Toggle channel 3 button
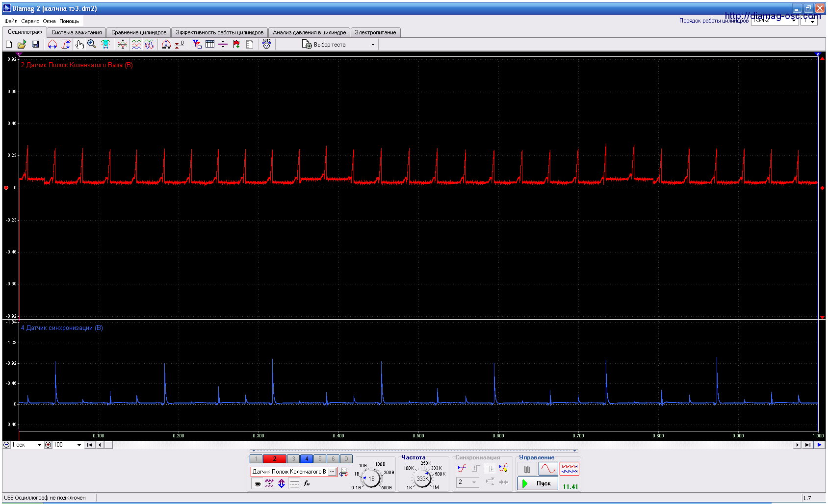The height and width of the screenshot is (504, 828). point(293,459)
